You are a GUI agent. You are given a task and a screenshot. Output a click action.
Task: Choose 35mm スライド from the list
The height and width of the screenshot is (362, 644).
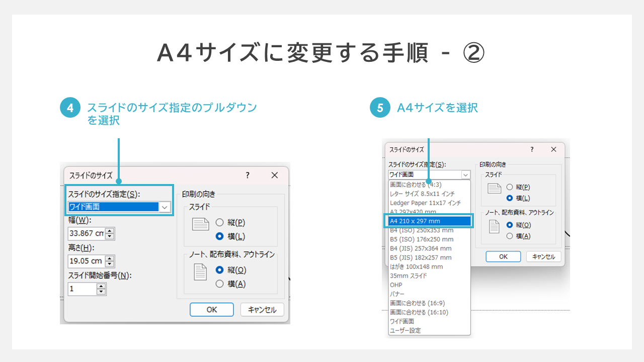(x=429, y=276)
